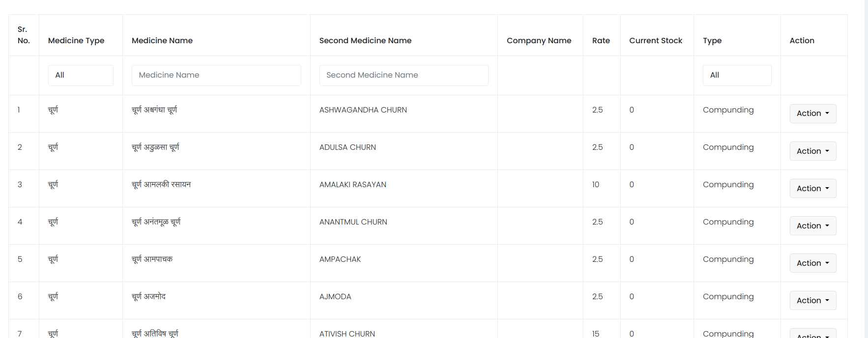Screen dimensions: 868x338
Task: Open Action dropdown for Anantmul Churn
Action: click(x=812, y=225)
